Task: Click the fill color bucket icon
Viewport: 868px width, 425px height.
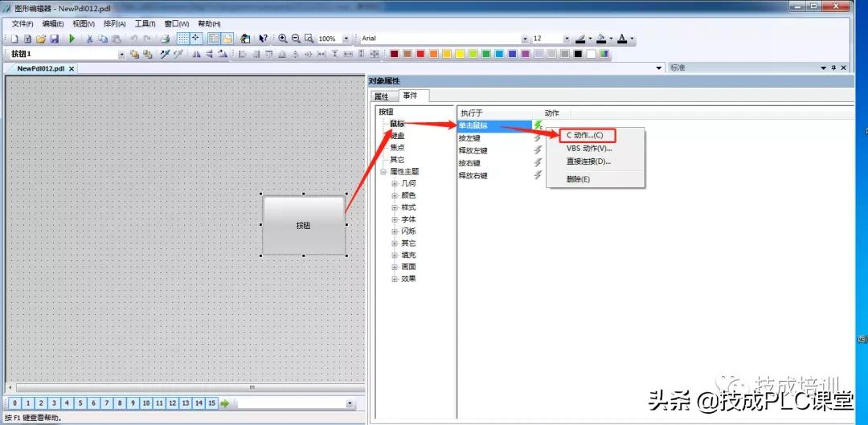Action: 601,39
